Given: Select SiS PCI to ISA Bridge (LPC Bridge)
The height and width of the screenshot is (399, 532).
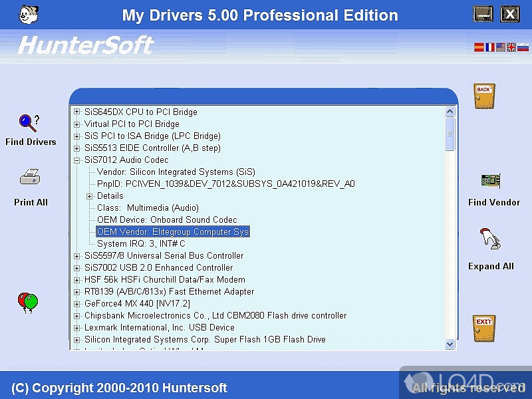Looking at the screenshot, I should 152,136.
